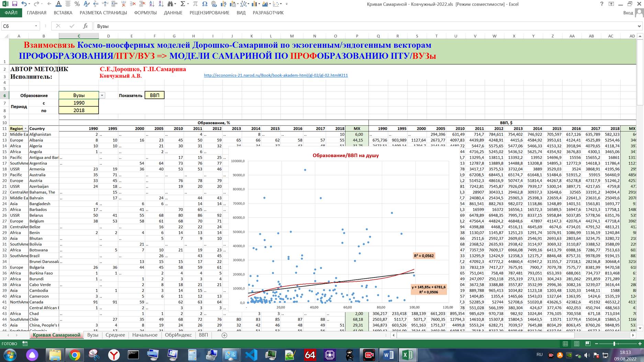This screenshot has width=644, height=362.
Task: Open the Region column filter dropdown
Action: 25,129
